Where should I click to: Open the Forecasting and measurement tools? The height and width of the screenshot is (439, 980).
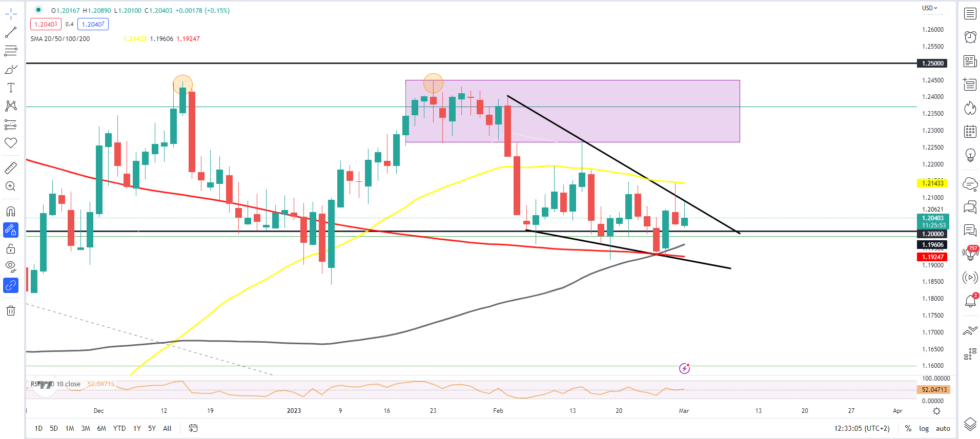pyautogui.click(x=11, y=124)
